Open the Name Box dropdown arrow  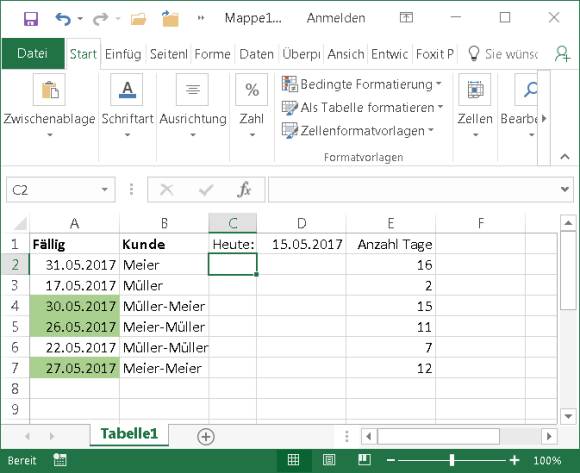[x=105, y=190]
